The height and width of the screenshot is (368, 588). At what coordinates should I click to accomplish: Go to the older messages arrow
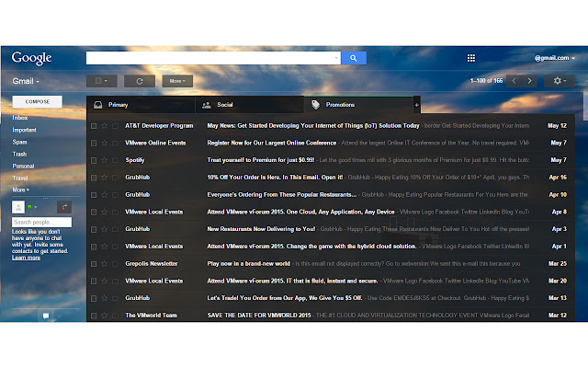(x=529, y=81)
